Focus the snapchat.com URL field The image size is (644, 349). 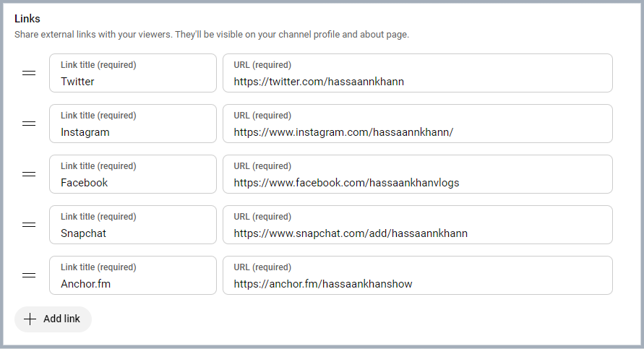[418, 225]
